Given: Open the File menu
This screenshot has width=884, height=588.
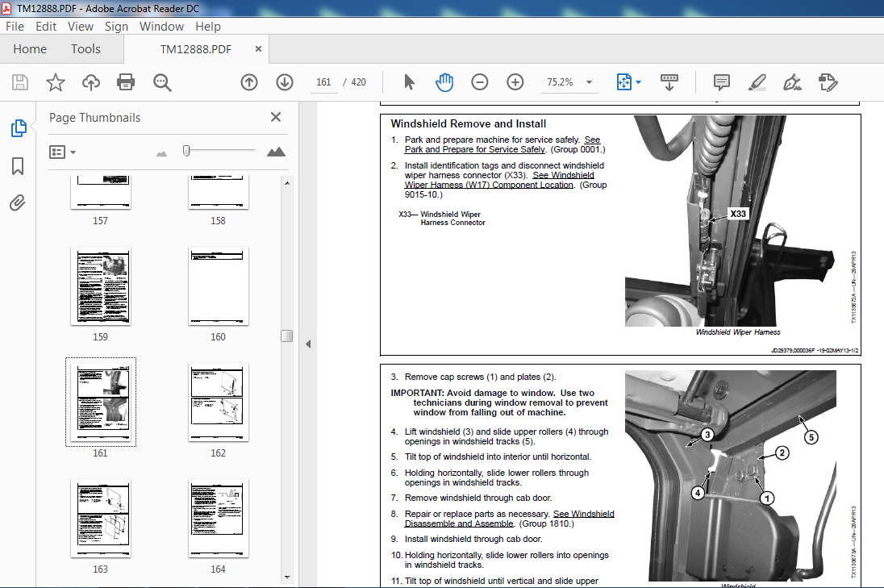Looking at the screenshot, I should pos(15,27).
